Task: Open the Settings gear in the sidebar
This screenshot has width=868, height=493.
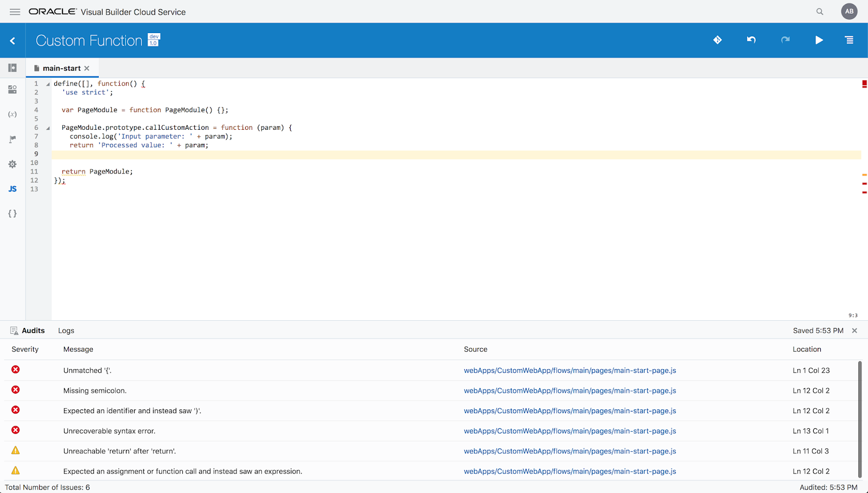Action: tap(12, 164)
